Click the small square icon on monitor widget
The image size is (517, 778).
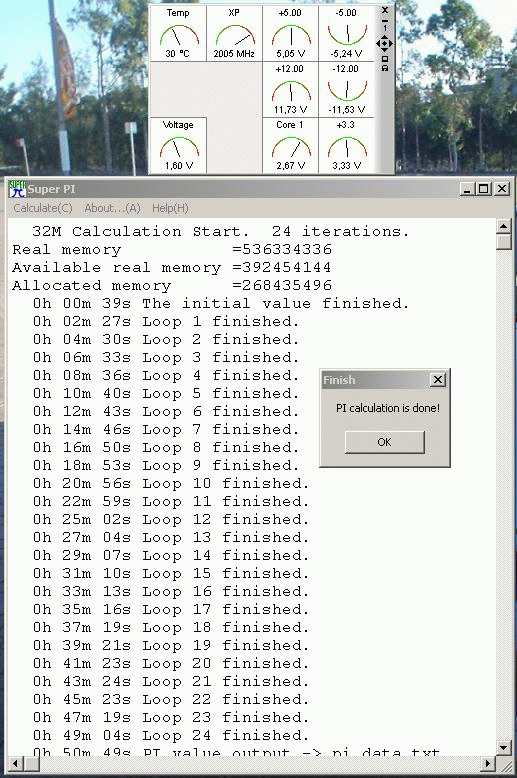[385, 59]
